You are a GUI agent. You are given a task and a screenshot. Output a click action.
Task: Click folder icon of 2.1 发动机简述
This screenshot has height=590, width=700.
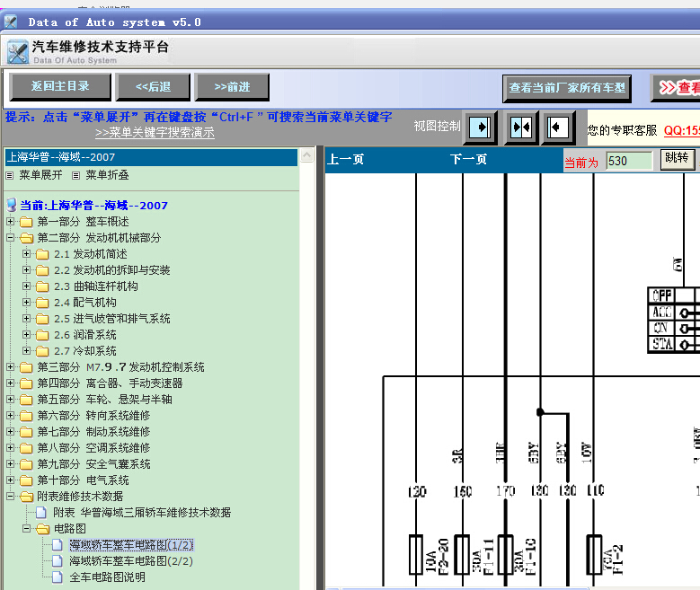(x=42, y=254)
